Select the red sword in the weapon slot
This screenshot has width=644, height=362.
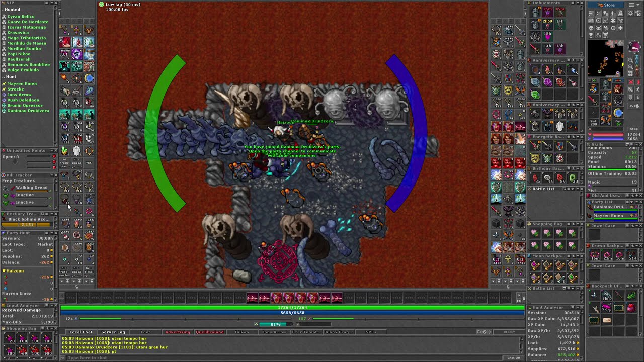pyautogui.click(x=593, y=101)
